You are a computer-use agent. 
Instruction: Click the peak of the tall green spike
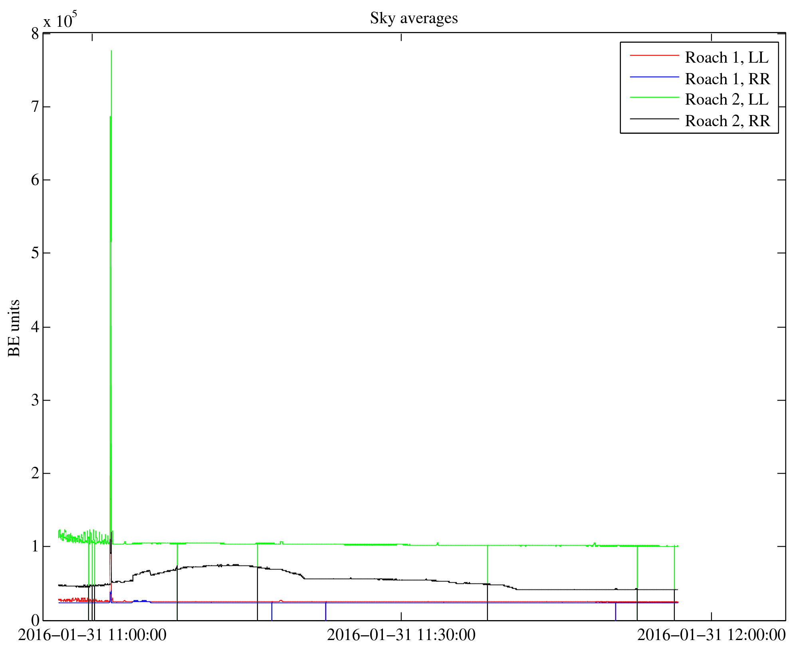click(x=111, y=51)
